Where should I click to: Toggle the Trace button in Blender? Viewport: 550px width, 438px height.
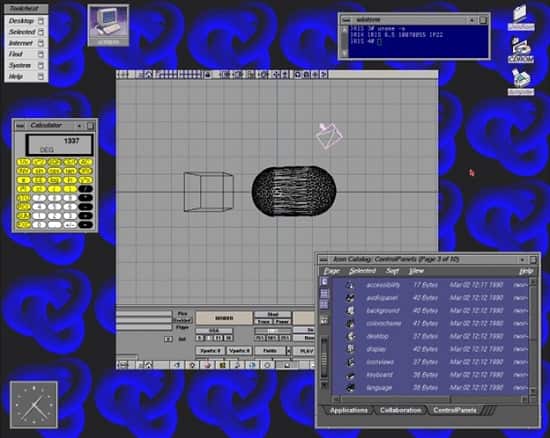[x=264, y=321]
